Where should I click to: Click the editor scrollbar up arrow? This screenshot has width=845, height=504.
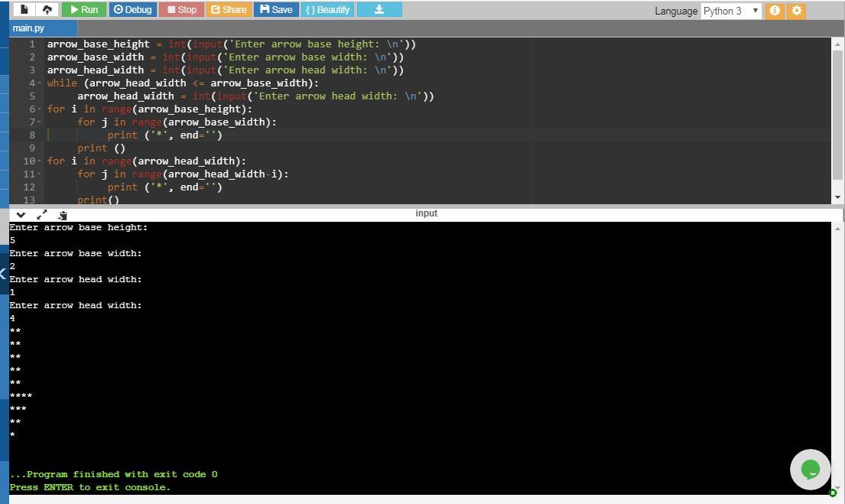point(837,44)
